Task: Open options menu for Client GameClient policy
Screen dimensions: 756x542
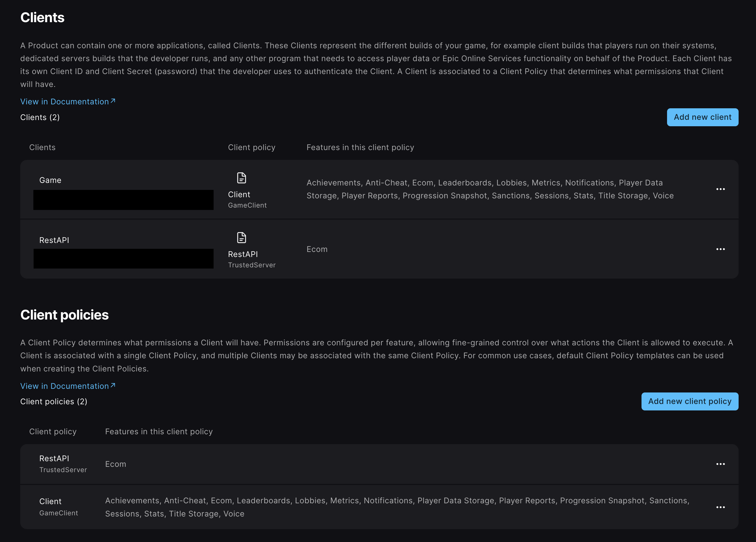Action: [x=721, y=507]
